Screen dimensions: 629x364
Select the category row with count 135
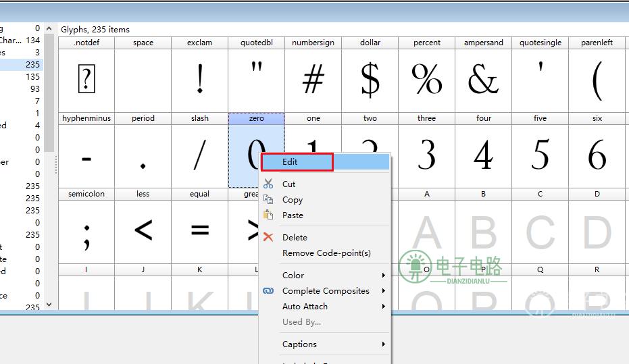coord(21,76)
